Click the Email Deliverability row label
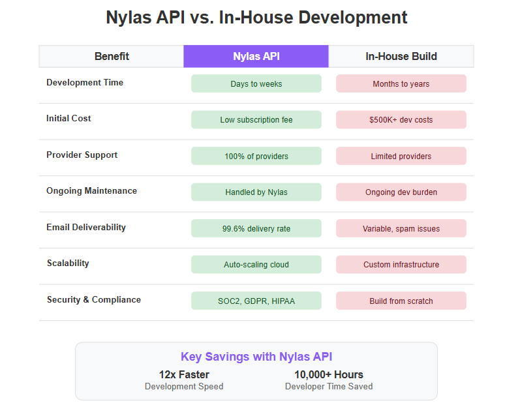 pyautogui.click(x=86, y=227)
